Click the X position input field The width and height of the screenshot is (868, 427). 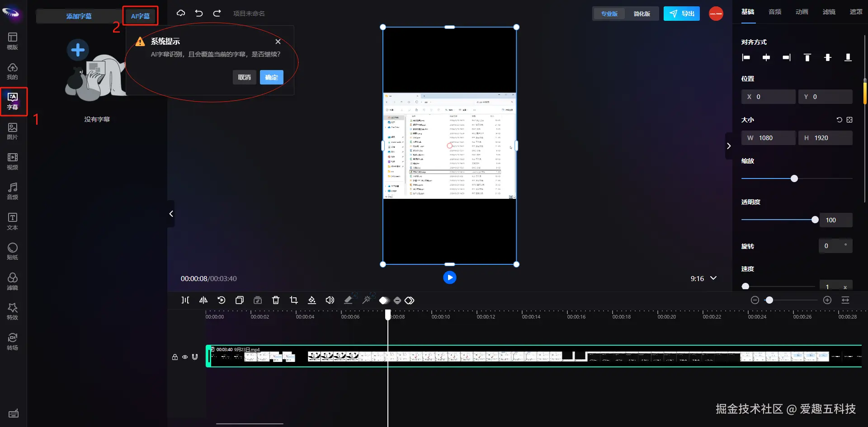[x=769, y=97]
